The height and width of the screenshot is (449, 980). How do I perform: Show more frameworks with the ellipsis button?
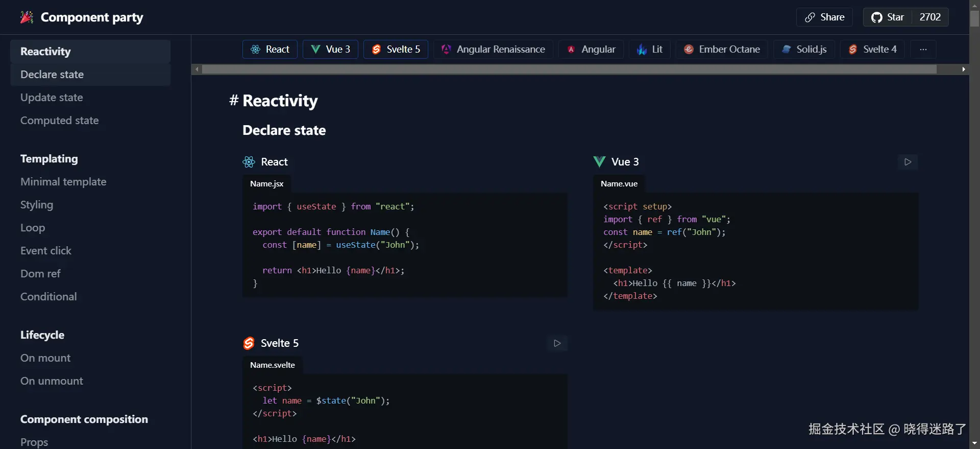coord(923,50)
